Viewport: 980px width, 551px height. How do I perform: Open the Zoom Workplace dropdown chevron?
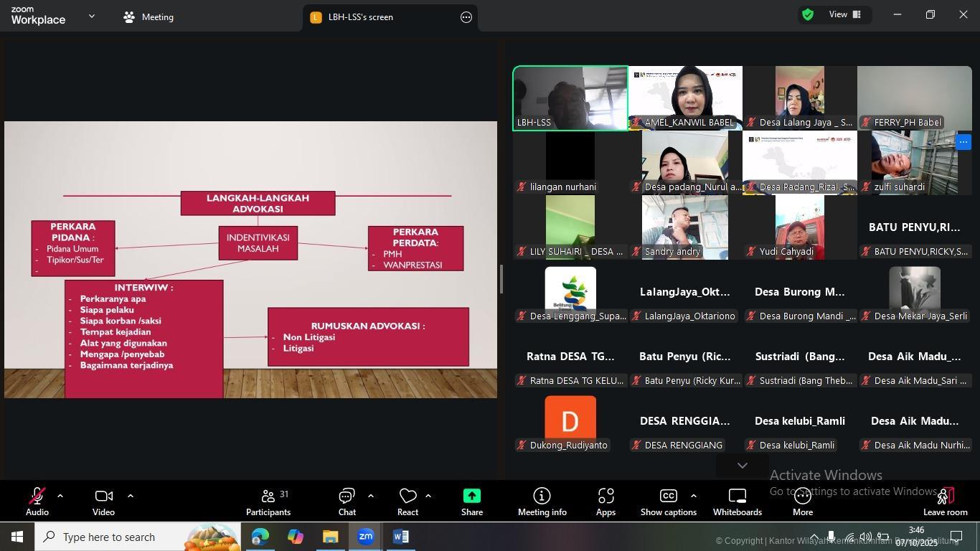(91, 16)
